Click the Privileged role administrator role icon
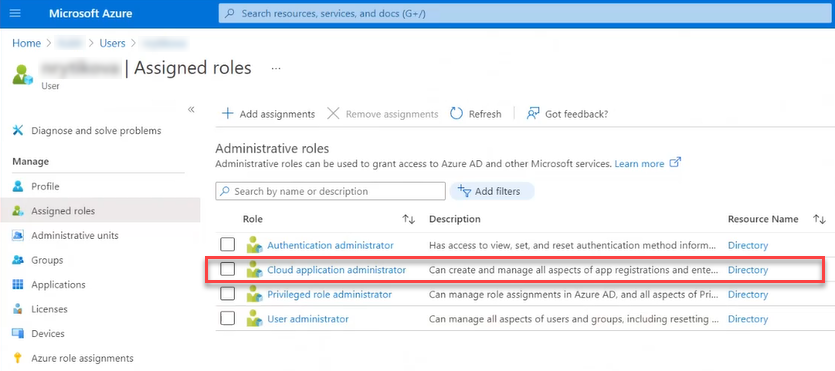The width and height of the screenshot is (835, 371). pyautogui.click(x=255, y=294)
